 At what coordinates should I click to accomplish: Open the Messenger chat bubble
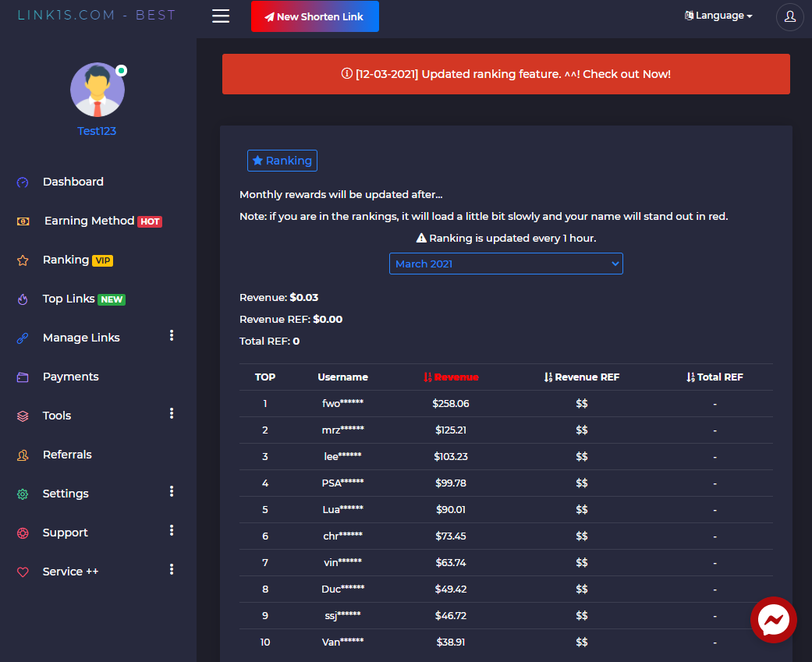(x=774, y=620)
